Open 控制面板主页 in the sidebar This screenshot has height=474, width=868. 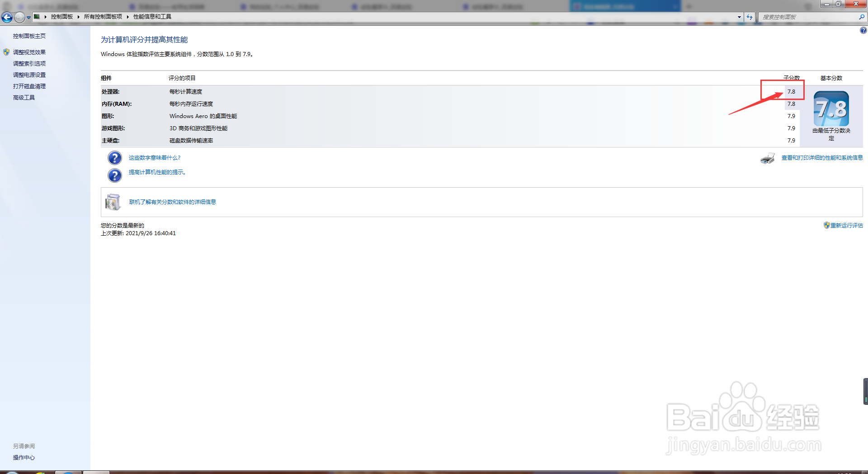point(29,36)
